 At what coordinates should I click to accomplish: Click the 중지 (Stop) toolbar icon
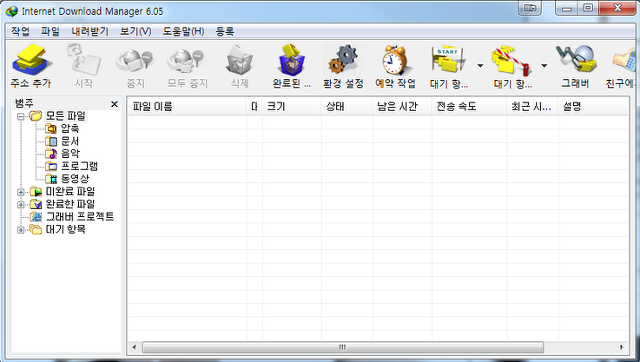click(x=135, y=61)
